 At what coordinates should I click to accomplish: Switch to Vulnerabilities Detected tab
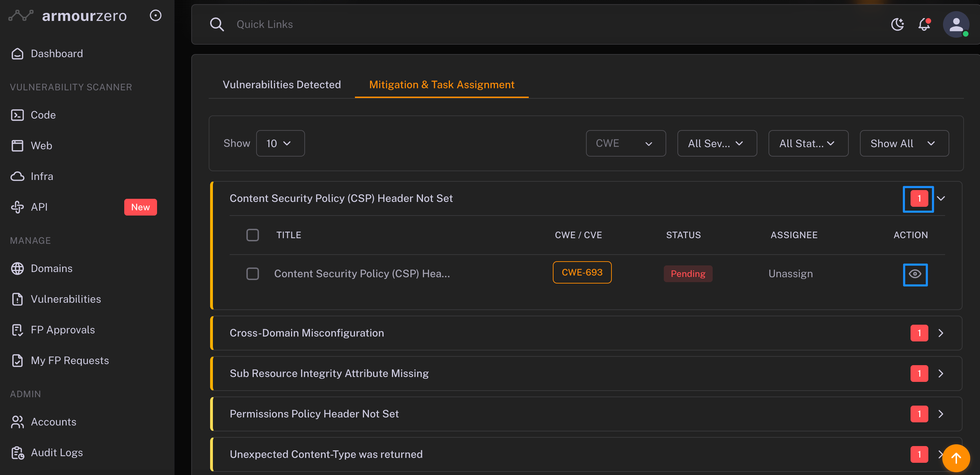(282, 84)
